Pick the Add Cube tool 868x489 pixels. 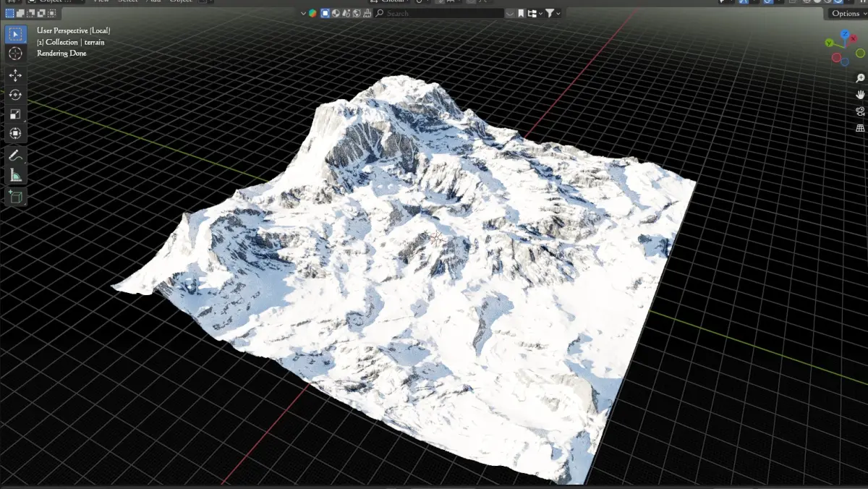click(x=15, y=196)
